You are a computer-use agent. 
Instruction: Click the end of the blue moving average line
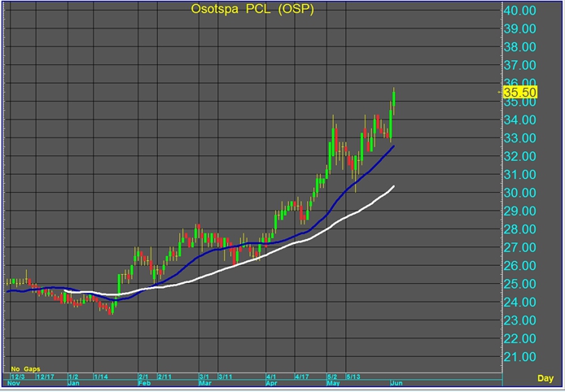[393, 146]
